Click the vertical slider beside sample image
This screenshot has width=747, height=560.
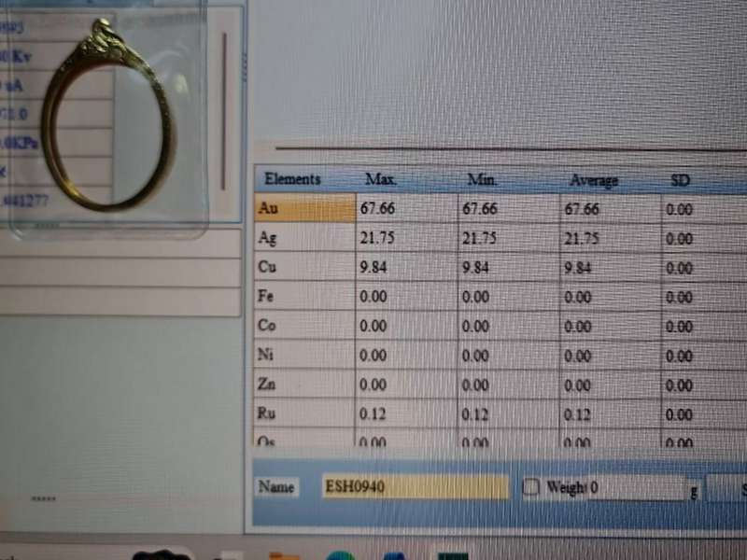[x=223, y=112]
